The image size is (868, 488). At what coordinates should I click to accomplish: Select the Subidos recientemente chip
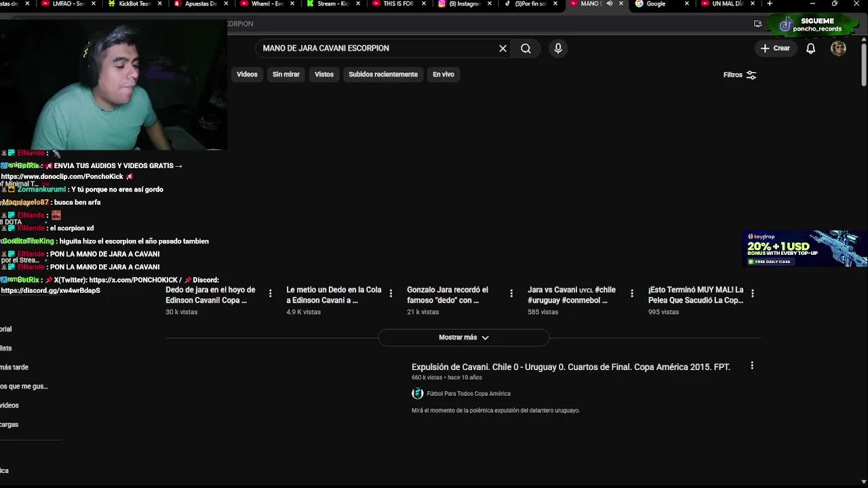click(383, 75)
